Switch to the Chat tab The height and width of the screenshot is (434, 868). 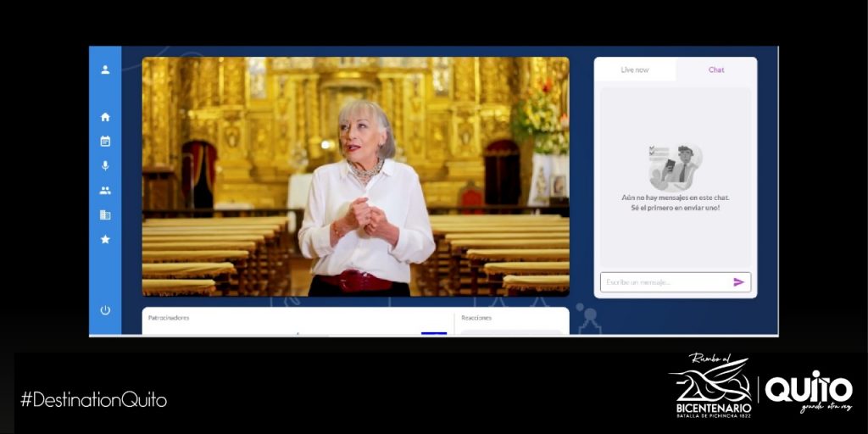[x=716, y=70]
